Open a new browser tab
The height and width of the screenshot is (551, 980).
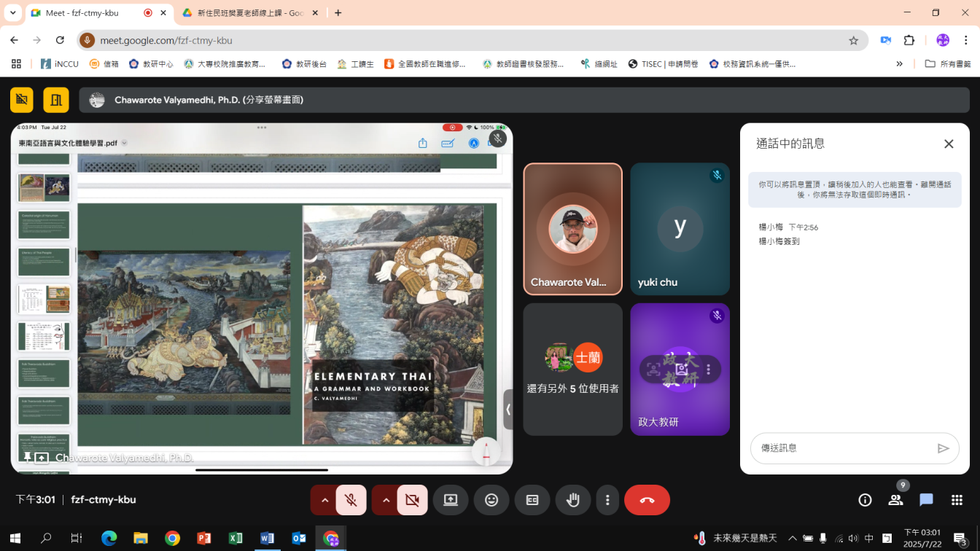click(338, 13)
